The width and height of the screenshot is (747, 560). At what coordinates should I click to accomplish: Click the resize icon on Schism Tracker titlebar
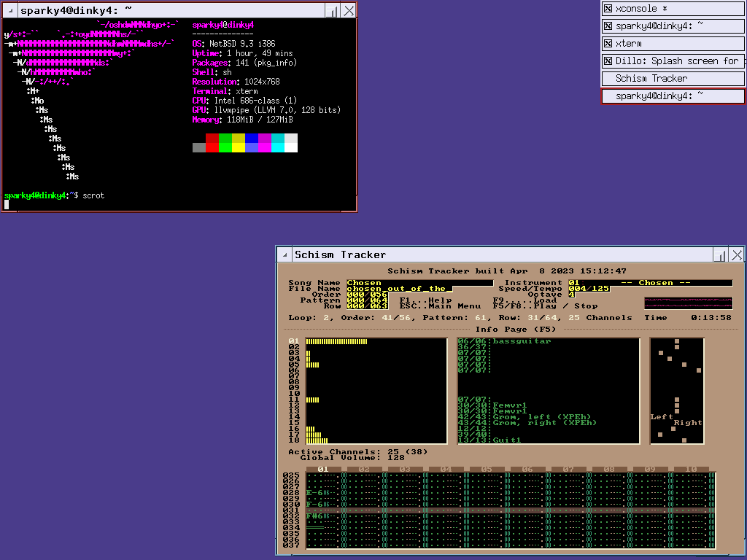pos(721,254)
